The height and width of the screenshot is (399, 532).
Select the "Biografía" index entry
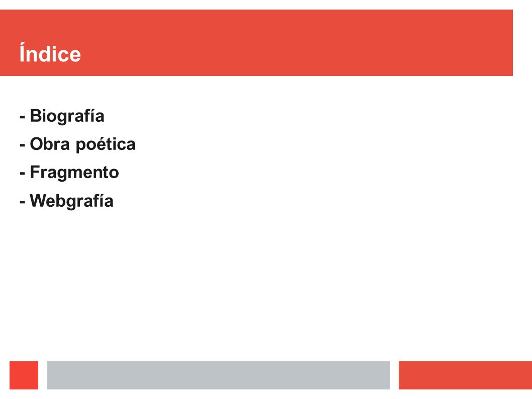click(x=67, y=116)
